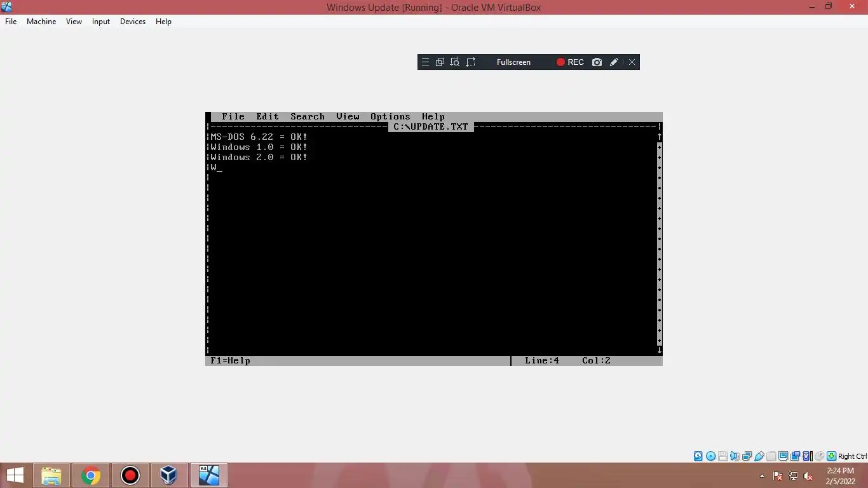Open VirtualBox Help menu
The image size is (868, 488).
[x=163, y=21]
